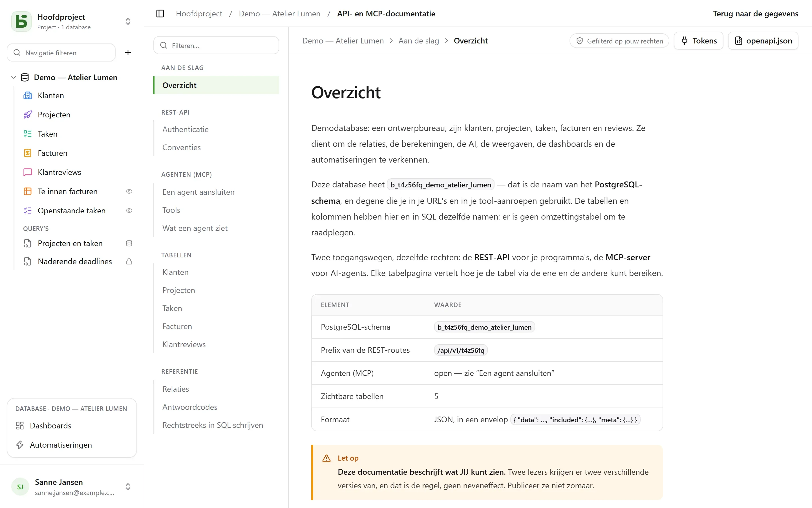
Task: Click the green Hoofdproject logo
Action: point(21,21)
